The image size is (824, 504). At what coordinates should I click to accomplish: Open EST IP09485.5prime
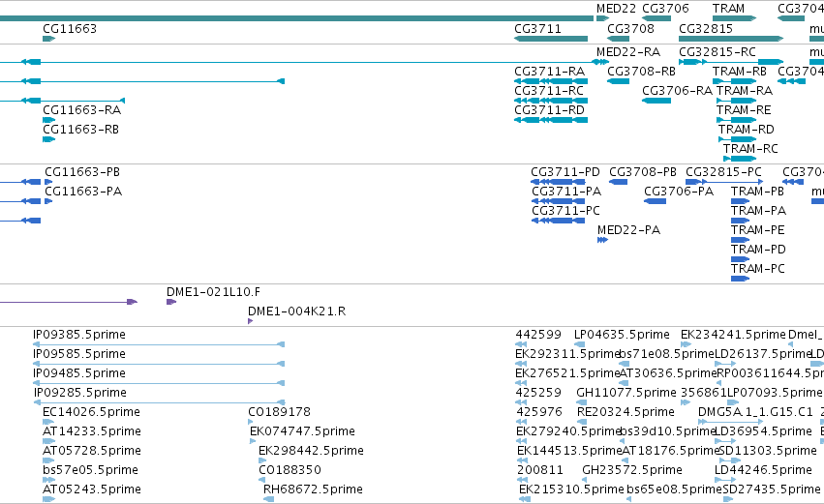[x=79, y=373]
